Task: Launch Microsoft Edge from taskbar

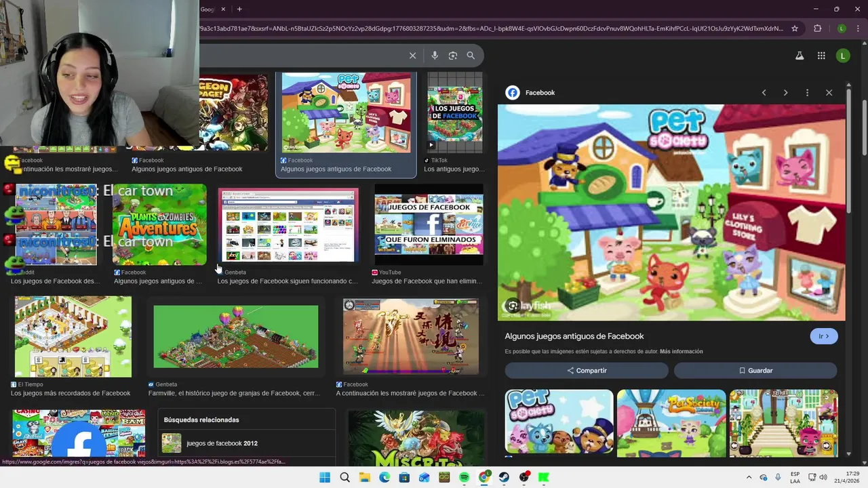Action: 384,477
